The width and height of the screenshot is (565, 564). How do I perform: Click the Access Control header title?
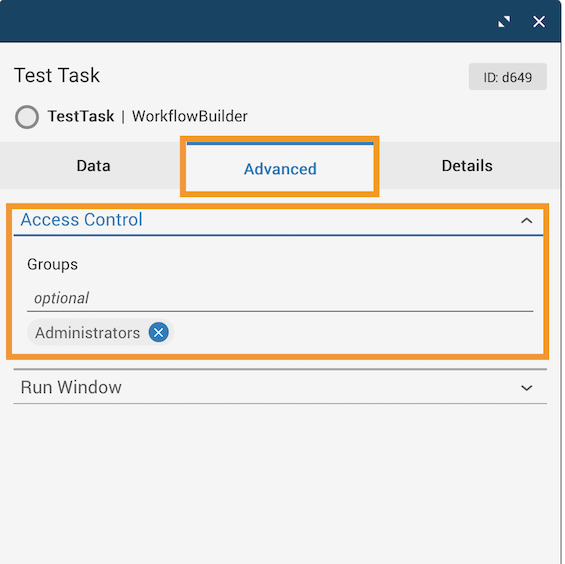[x=81, y=220]
